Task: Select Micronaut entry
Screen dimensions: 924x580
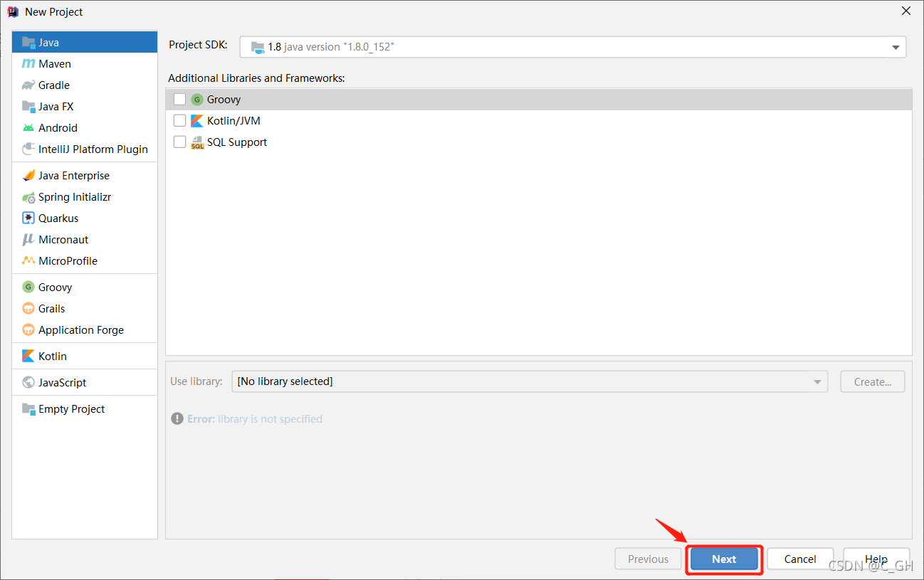Action: [85, 239]
